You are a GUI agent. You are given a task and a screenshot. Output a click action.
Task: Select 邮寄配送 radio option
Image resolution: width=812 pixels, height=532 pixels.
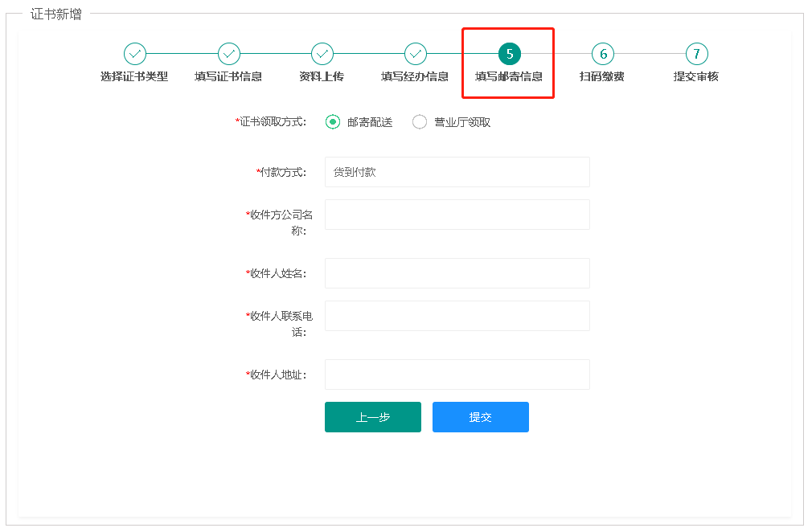pyautogui.click(x=333, y=122)
